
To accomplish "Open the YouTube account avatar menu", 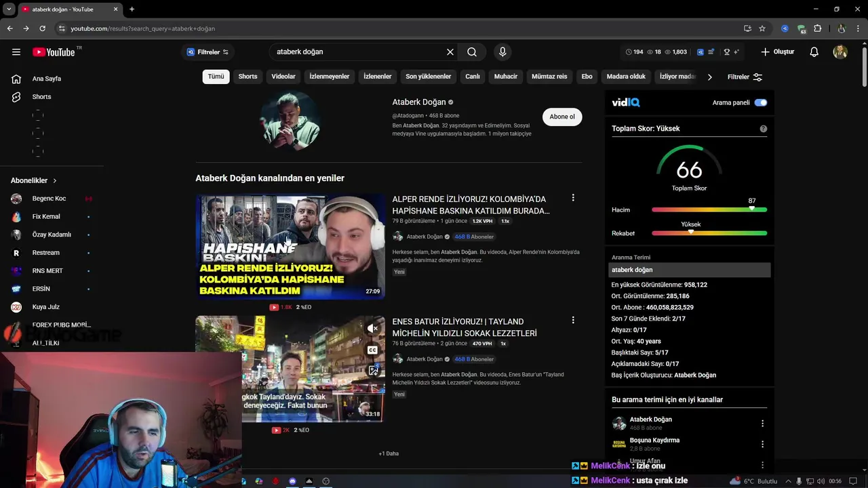I will click(x=840, y=52).
